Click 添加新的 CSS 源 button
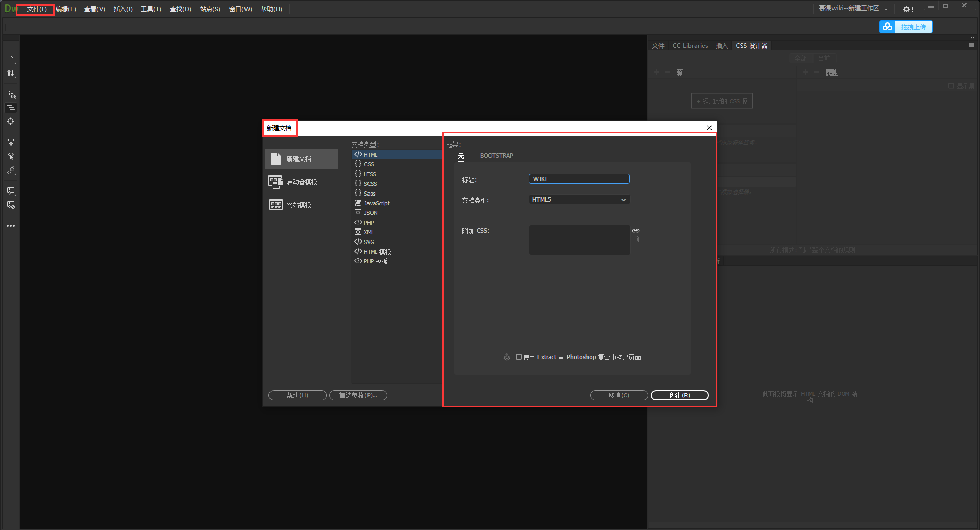This screenshot has height=530, width=980. coord(722,101)
